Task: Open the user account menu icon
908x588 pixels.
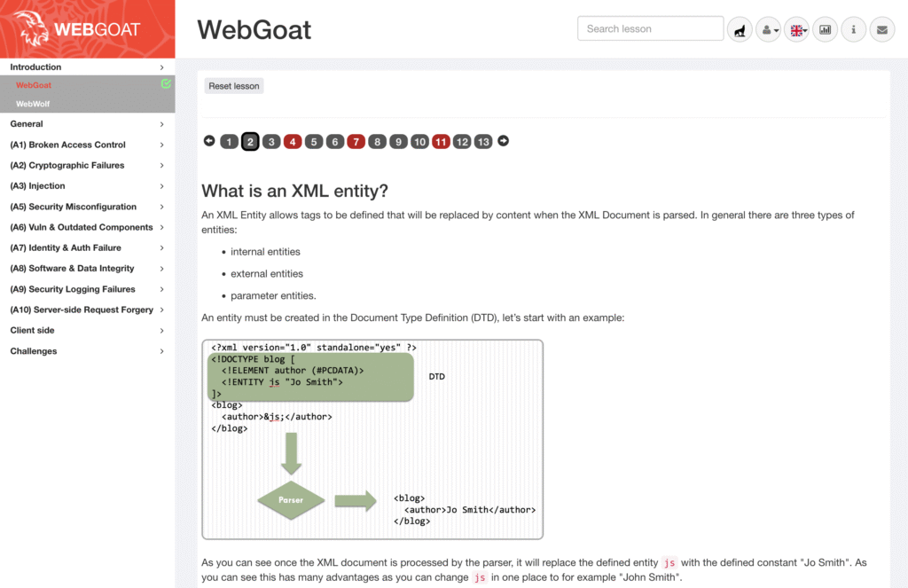Action: point(769,29)
